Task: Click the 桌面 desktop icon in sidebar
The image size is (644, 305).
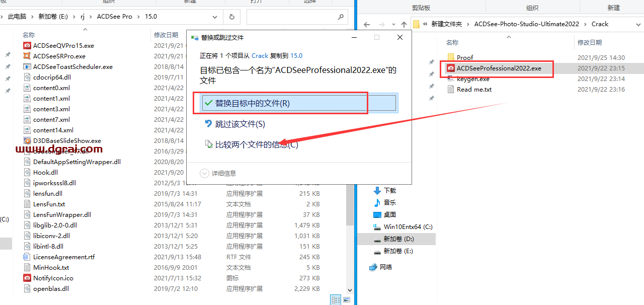Action: click(x=377, y=214)
